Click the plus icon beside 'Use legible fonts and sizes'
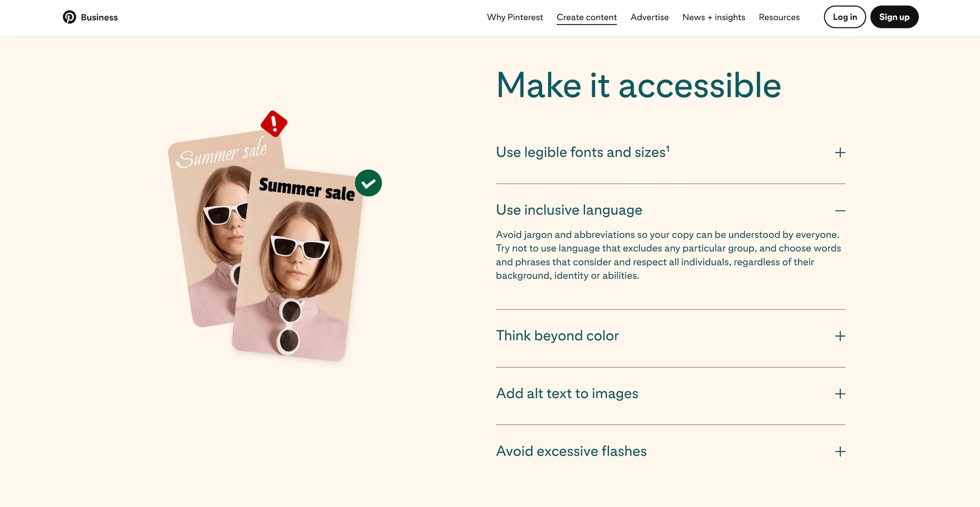The image size is (980, 507). pyautogui.click(x=840, y=152)
